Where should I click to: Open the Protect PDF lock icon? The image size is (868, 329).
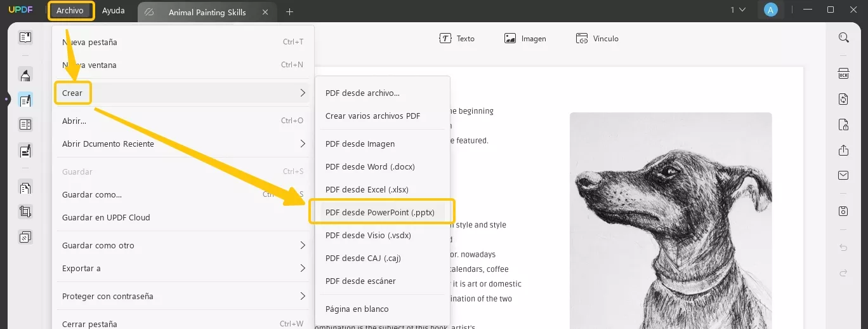point(843,124)
